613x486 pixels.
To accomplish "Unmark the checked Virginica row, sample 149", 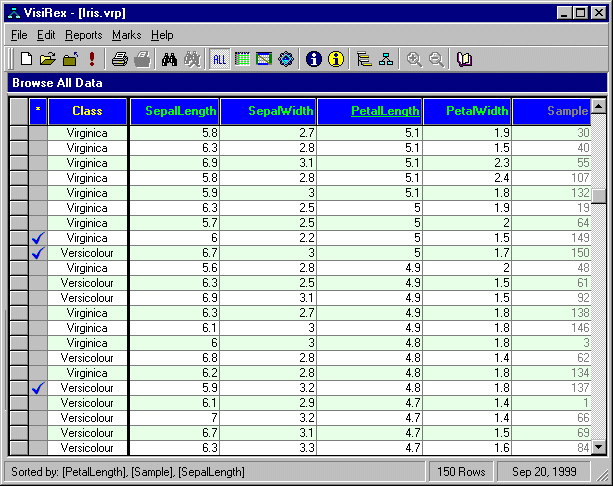I will [38, 238].
